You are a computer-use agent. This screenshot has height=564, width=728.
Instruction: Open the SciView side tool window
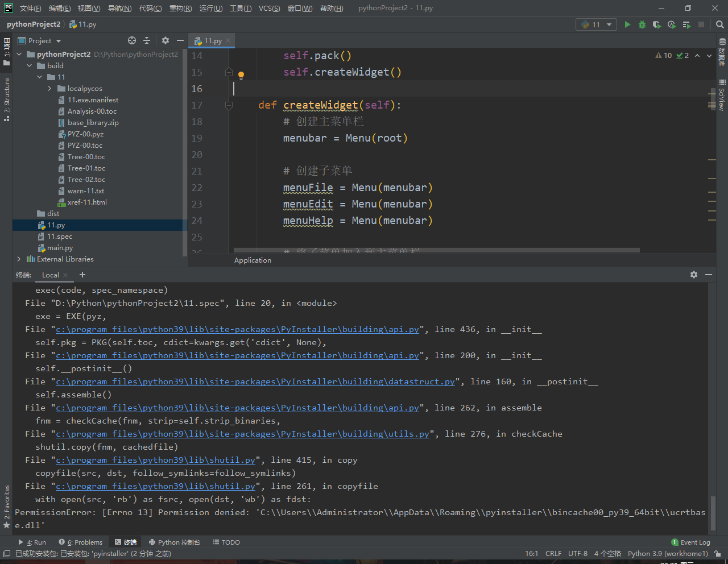click(722, 95)
